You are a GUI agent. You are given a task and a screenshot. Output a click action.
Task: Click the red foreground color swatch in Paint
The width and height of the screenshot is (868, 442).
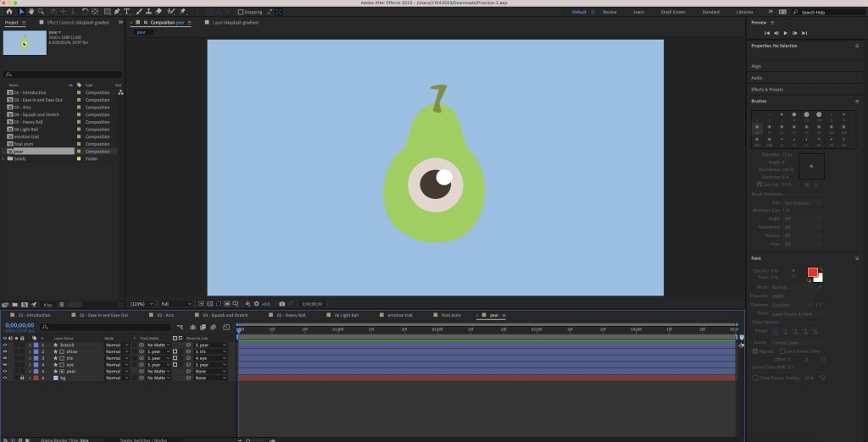[812, 272]
